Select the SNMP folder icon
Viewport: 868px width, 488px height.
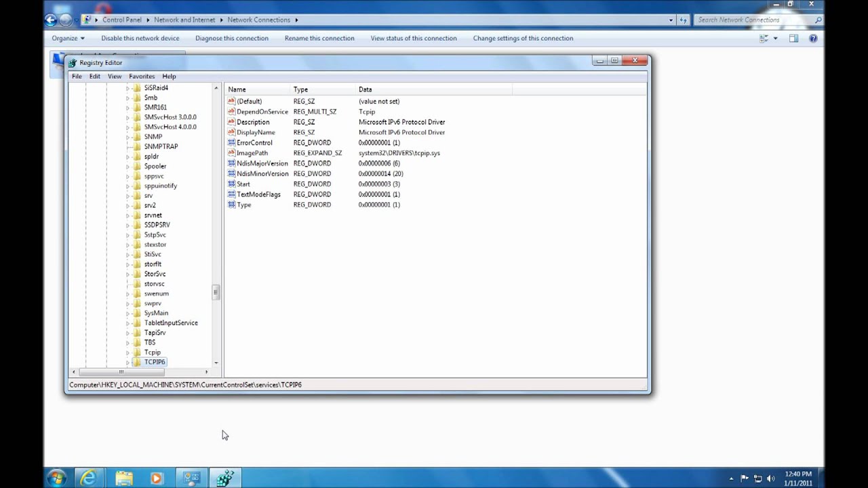(x=137, y=137)
